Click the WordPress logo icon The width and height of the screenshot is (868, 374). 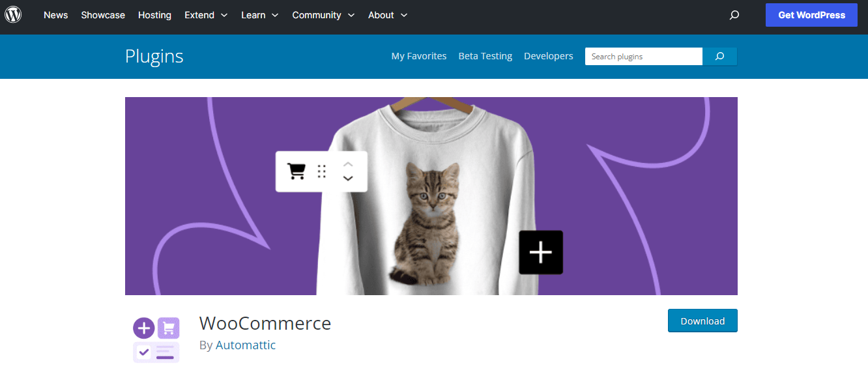tap(14, 14)
